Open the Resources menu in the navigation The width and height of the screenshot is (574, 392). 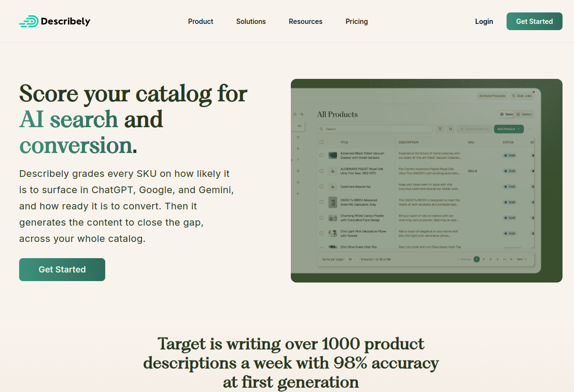coord(306,22)
